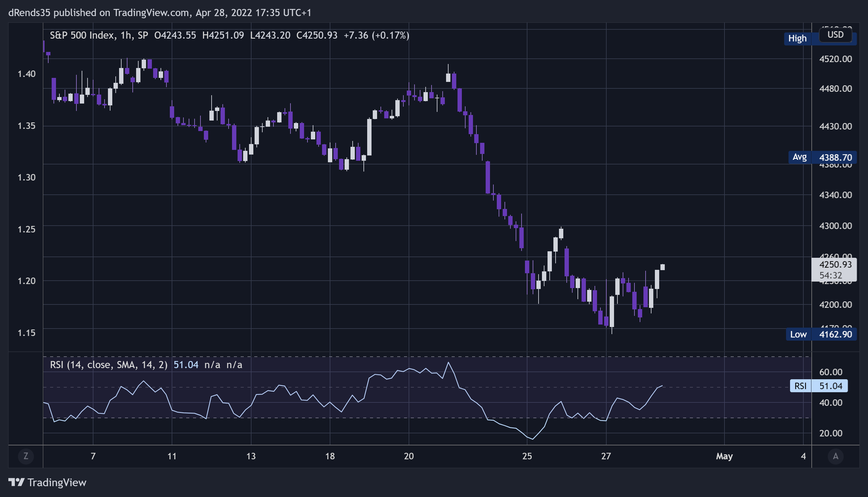Viewport: 868px width, 497px height.
Task: Click the 1.20 left axis value
Action: (x=27, y=281)
